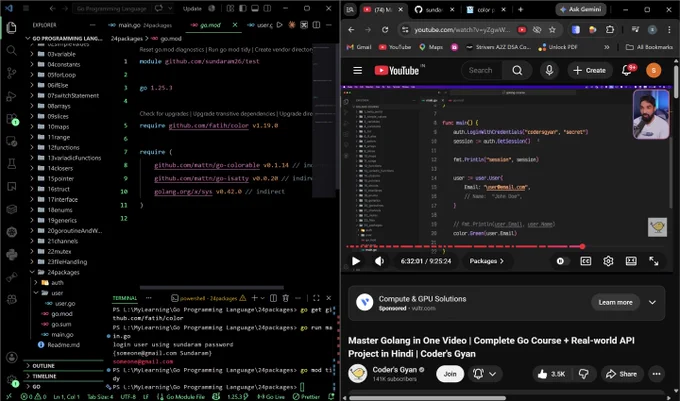Share the YouTube video

622,374
